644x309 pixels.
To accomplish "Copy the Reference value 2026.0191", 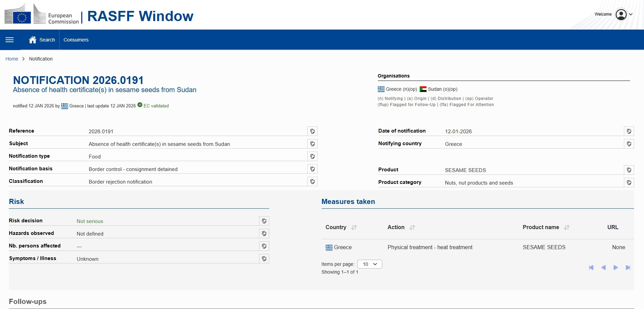I will (312, 131).
